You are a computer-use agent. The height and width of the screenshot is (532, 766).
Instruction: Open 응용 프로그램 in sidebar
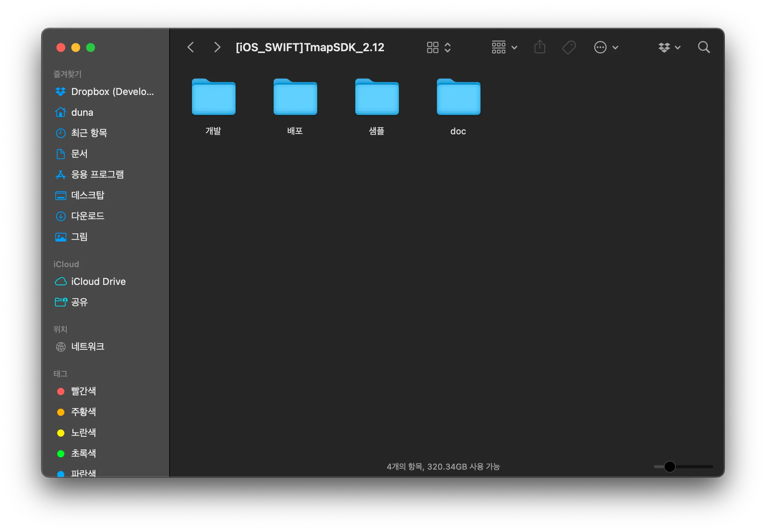click(x=97, y=175)
